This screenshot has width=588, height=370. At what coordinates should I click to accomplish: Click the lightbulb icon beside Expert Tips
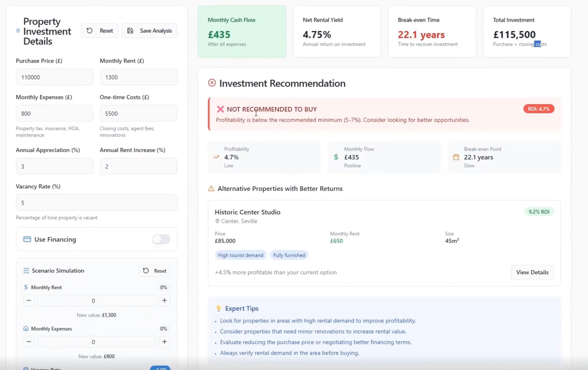(x=218, y=308)
